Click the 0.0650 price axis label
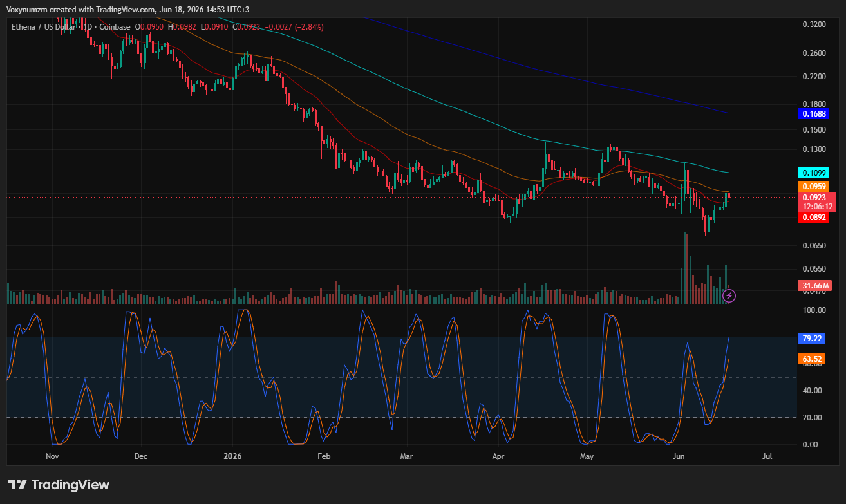 (x=814, y=246)
